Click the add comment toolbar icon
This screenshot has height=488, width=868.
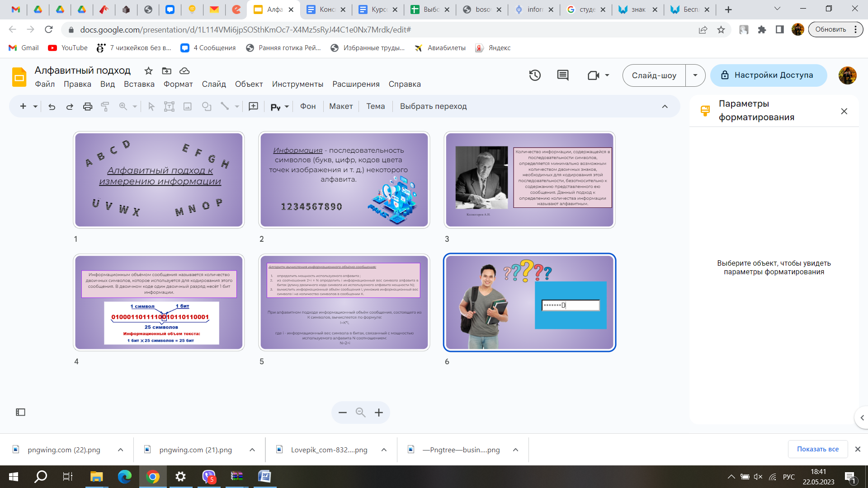(254, 107)
